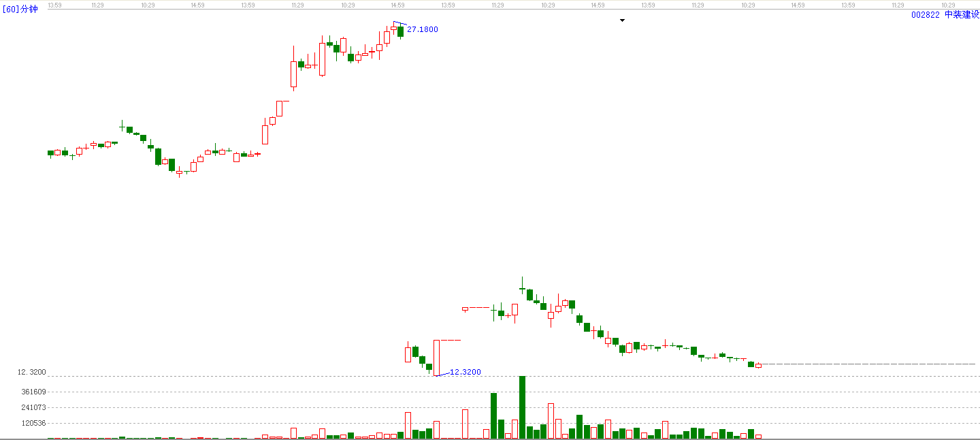Screen dimensions: 980x440
Task: Click the [60]分钟 period label
Action: tap(20, 9)
